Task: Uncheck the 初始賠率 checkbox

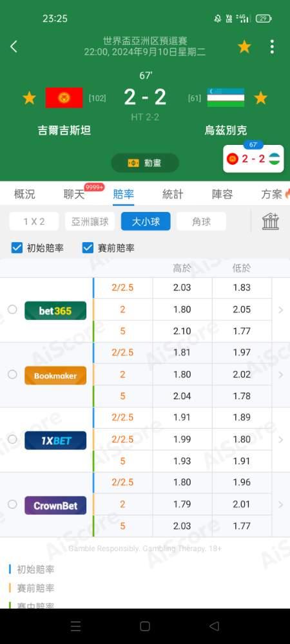Action: click(x=17, y=248)
